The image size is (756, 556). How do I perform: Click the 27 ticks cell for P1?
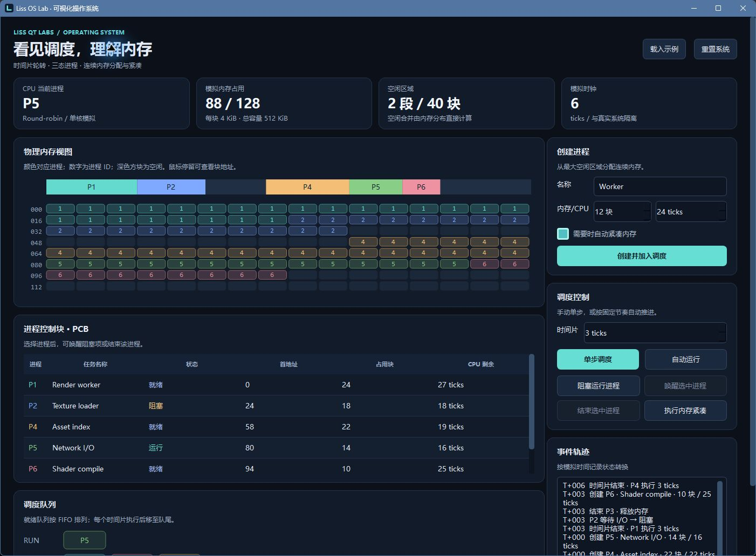coord(451,385)
